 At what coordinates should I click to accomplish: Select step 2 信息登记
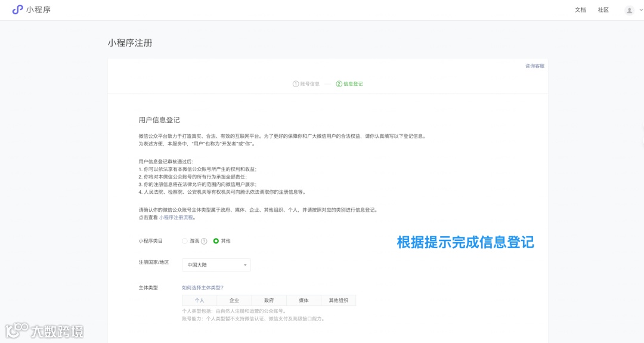tap(349, 84)
